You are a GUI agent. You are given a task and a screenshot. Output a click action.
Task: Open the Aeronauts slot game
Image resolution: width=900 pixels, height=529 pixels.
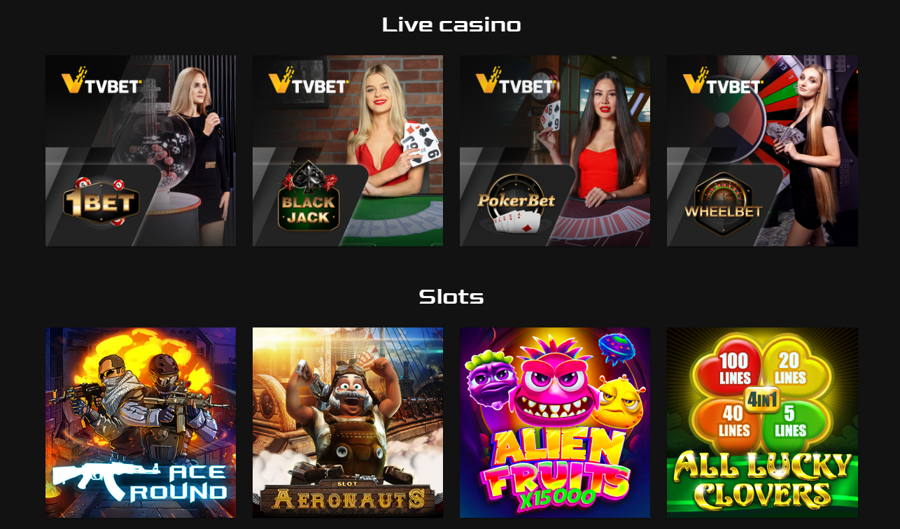pyautogui.click(x=348, y=423)
